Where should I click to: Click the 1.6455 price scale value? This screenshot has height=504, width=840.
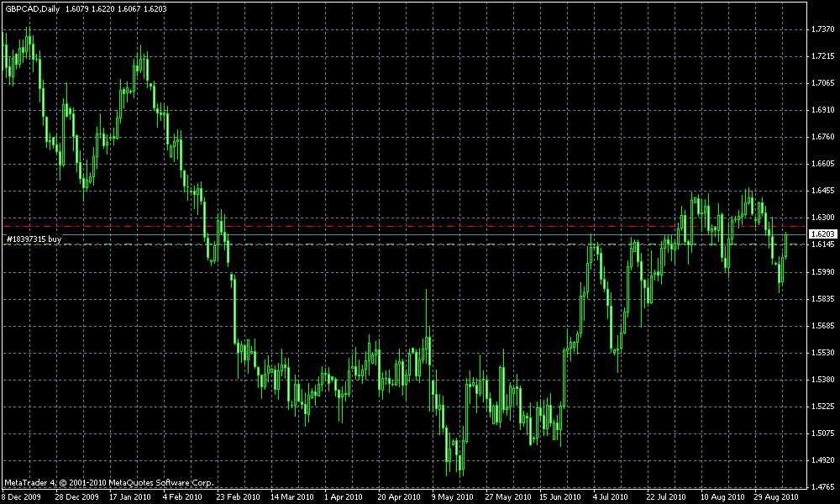(823, 190)
